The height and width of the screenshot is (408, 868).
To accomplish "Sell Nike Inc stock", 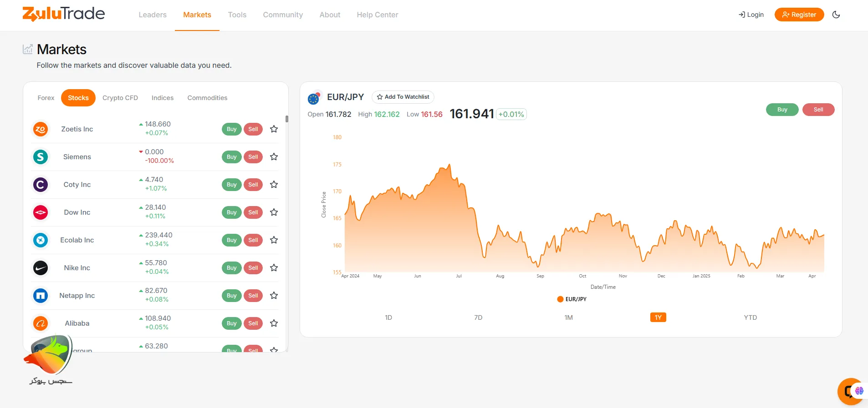I will [x=253, y=268].
